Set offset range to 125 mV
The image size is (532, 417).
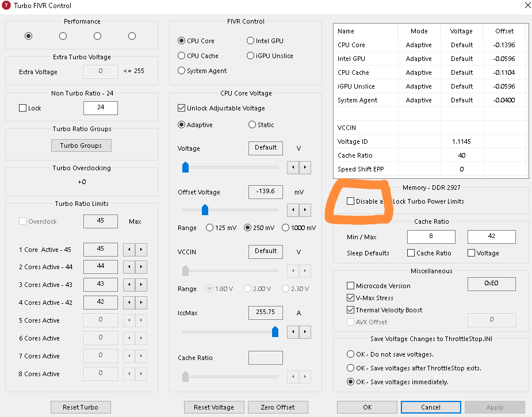point(221,228)
